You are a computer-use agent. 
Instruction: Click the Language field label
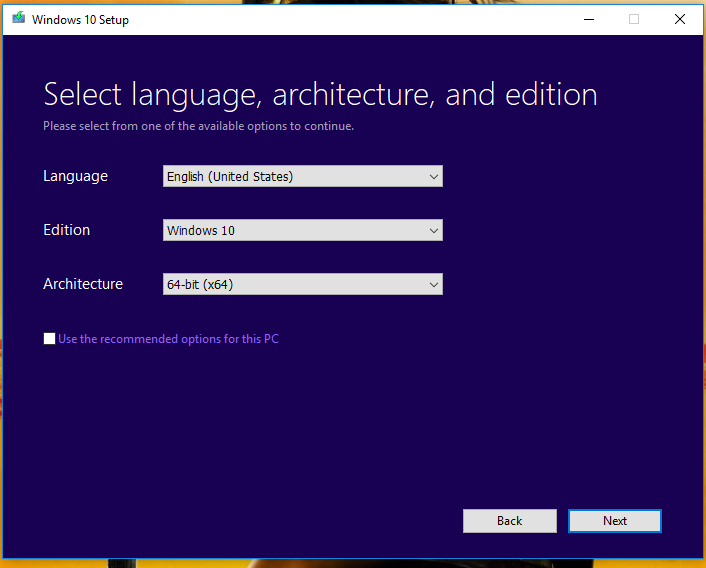click(x=76, y=176)
